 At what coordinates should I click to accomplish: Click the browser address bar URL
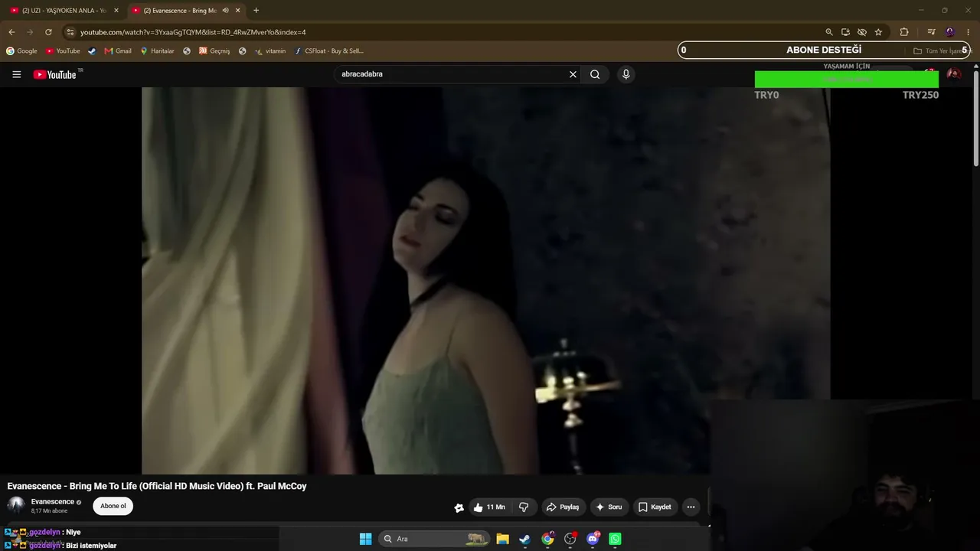[193, 32]
